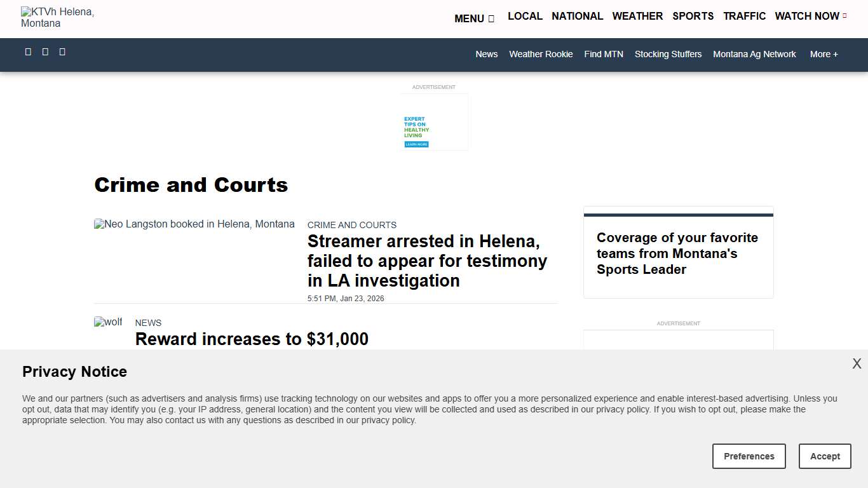
Task: Click the Learn More button in the advertisement
Action: (x=416, y=144)
